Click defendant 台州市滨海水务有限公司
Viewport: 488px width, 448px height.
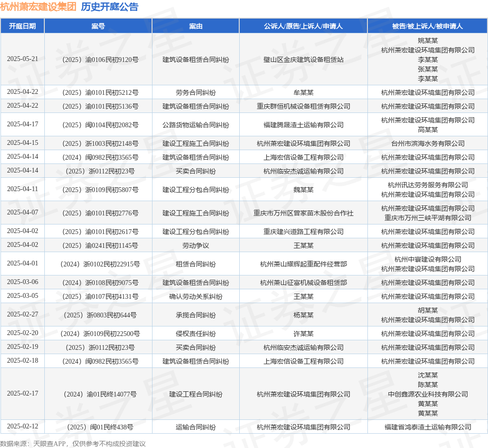[427, 143]
